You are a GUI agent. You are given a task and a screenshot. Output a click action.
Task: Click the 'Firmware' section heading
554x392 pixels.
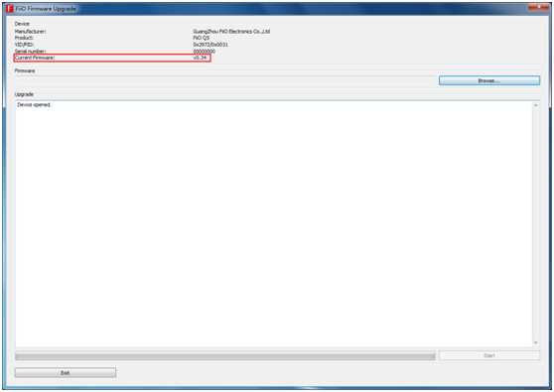point(25,70)
